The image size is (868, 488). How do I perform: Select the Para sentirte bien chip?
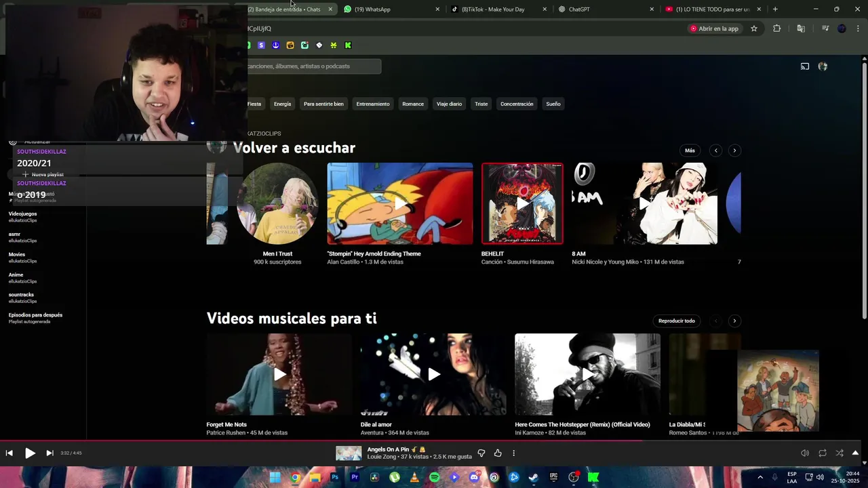[323, 104]
